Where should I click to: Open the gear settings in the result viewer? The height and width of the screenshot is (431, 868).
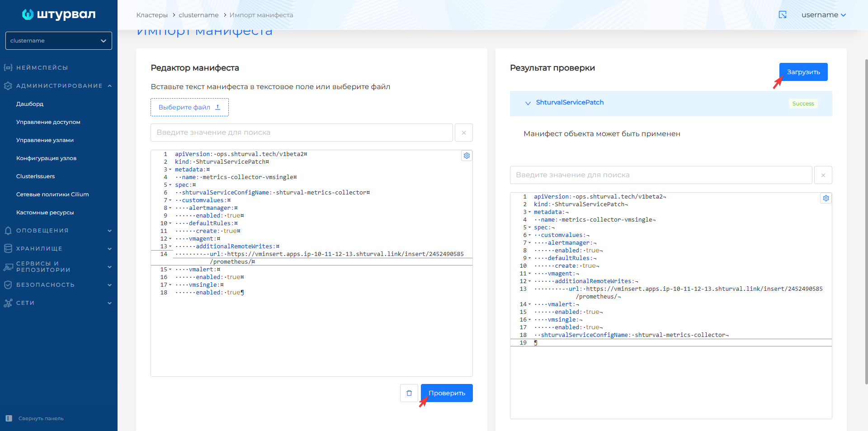(826, 198)
